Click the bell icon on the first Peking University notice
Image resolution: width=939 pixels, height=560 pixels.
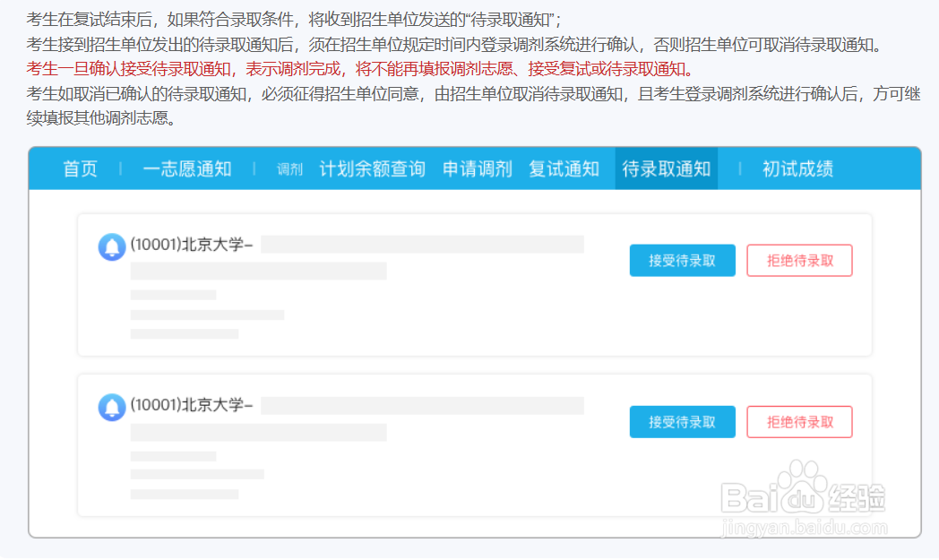coord(111,247)
